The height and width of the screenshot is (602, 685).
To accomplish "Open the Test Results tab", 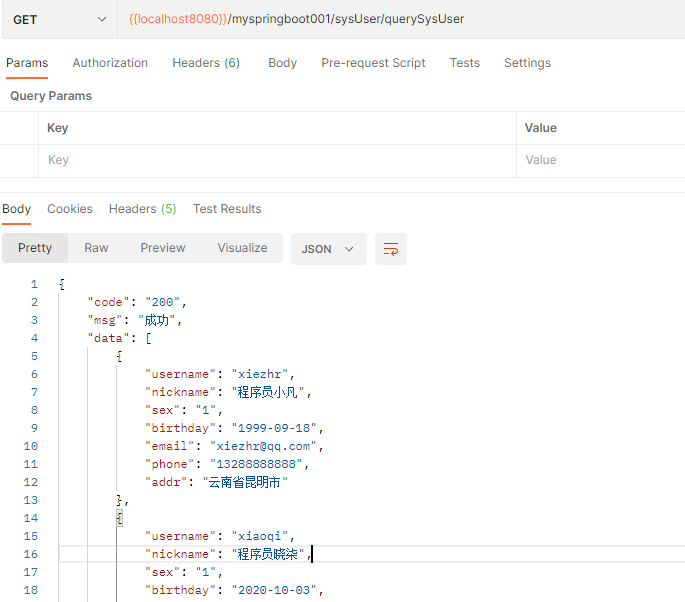I will (227, 209).
